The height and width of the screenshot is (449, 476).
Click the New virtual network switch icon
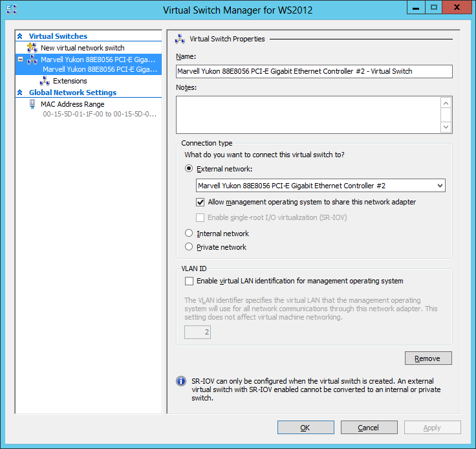coord(32,48)
